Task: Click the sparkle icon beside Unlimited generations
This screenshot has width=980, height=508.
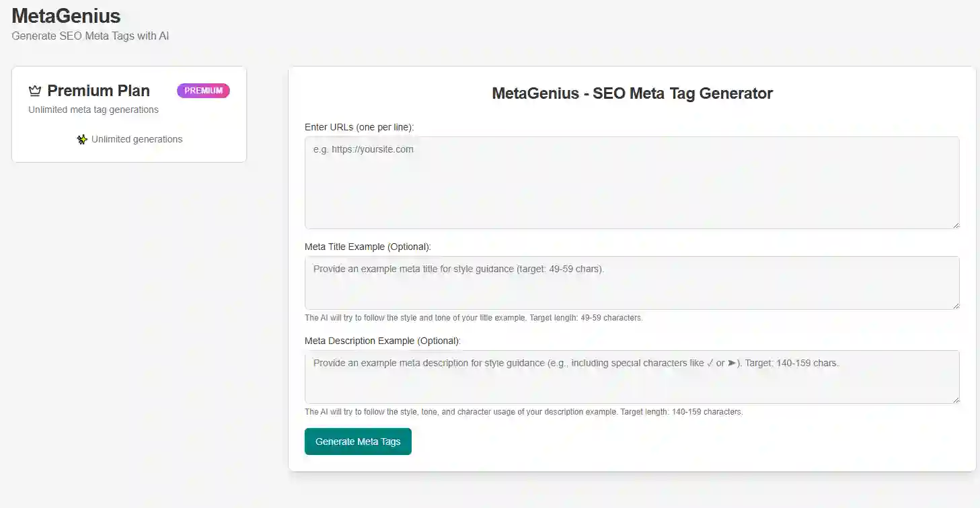Action: [81, 139]
